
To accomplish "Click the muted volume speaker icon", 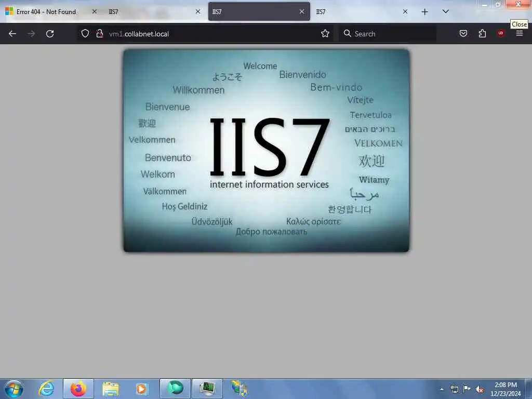I will tap(480, 389).
